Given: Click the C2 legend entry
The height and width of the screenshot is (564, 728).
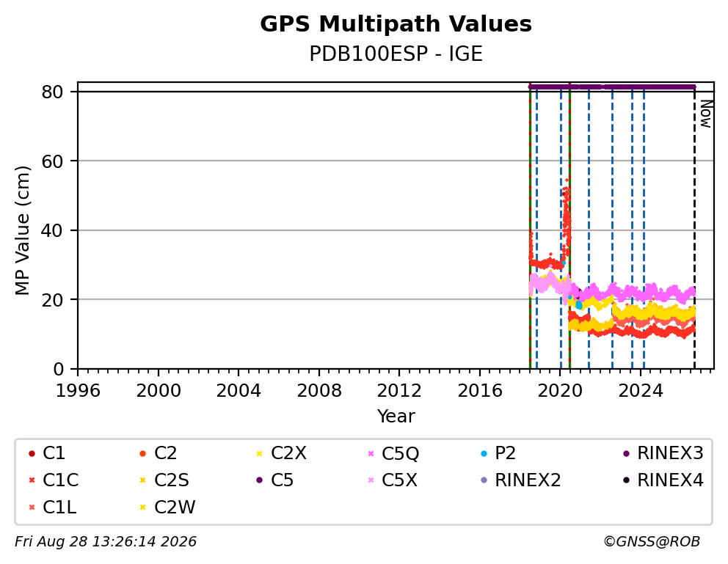Looking at the screenshot, I should (x=158, y=453).
